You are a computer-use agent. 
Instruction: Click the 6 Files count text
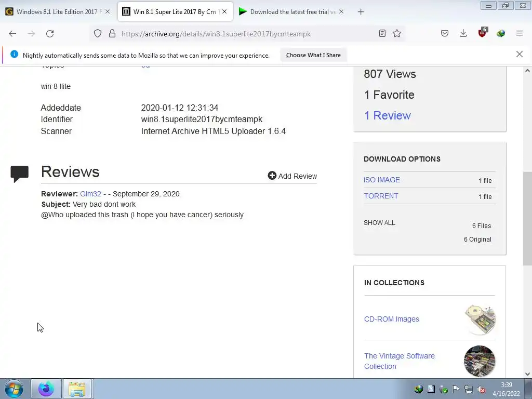(482, 225)
